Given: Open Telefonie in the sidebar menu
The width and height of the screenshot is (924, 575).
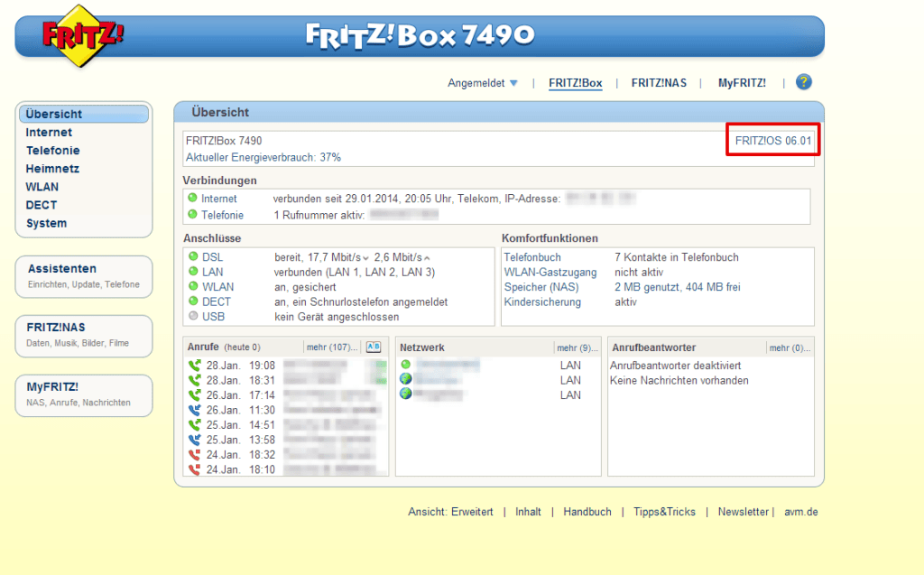Looking at the screenshot, I should [52, 151].
